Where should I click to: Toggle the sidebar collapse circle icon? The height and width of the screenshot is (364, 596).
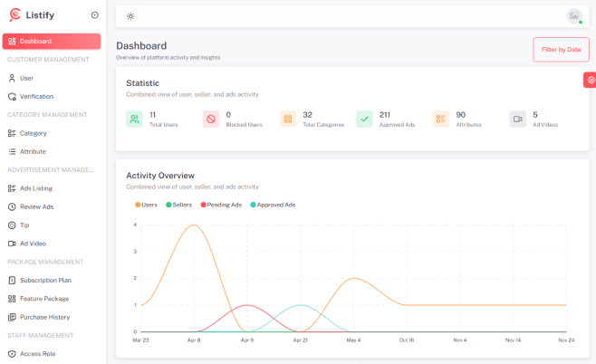pos(94,15)
